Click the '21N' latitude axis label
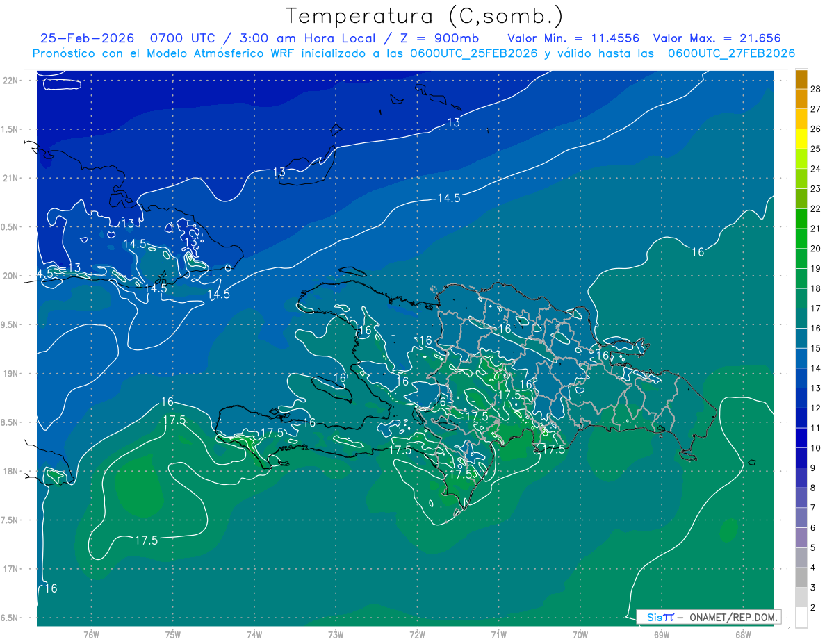This screenshot has width=834, height=644. pyautogui.click(x=10, y=178)
